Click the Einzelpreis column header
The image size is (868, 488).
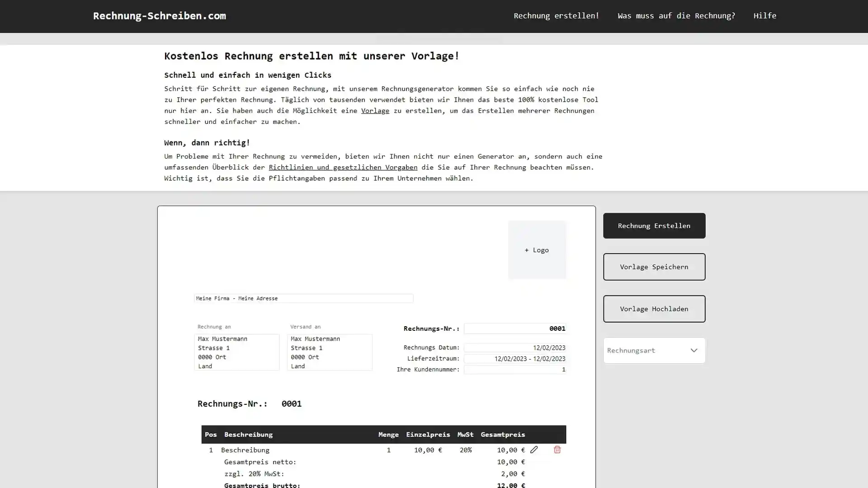[x=428, y=434]
